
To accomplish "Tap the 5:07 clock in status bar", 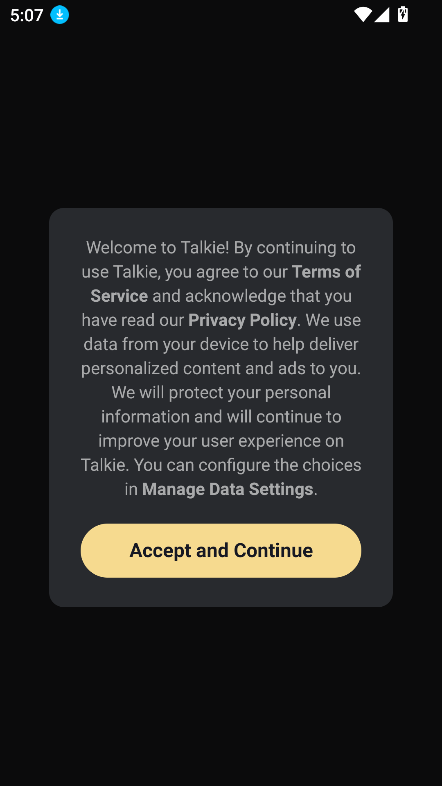I will click(27, 16).
